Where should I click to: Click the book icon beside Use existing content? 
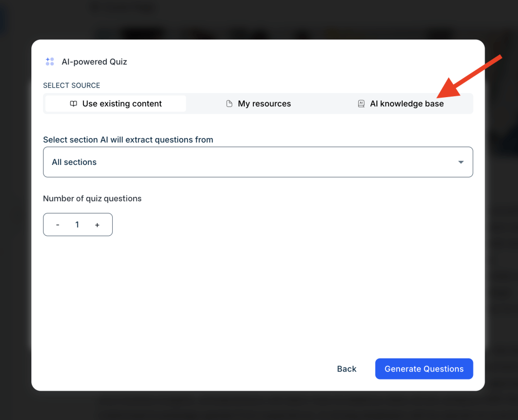click(x=73, y=104)
